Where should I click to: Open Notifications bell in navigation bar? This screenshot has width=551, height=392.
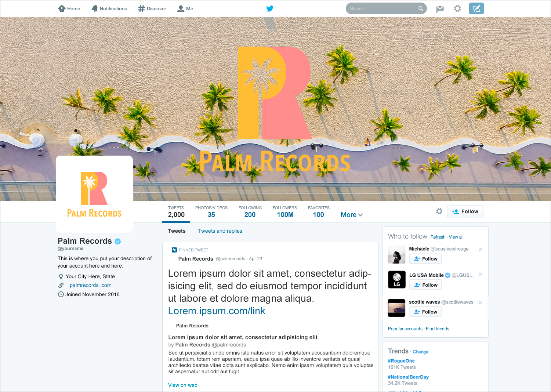click(x=109, y=8)
